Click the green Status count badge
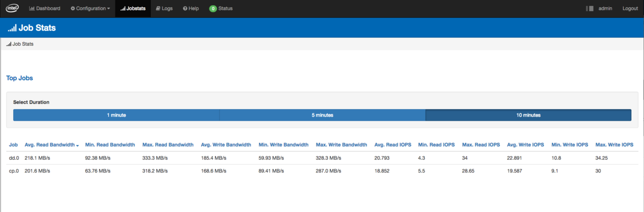This screenshot has width=644, height=212. [213, 9]
